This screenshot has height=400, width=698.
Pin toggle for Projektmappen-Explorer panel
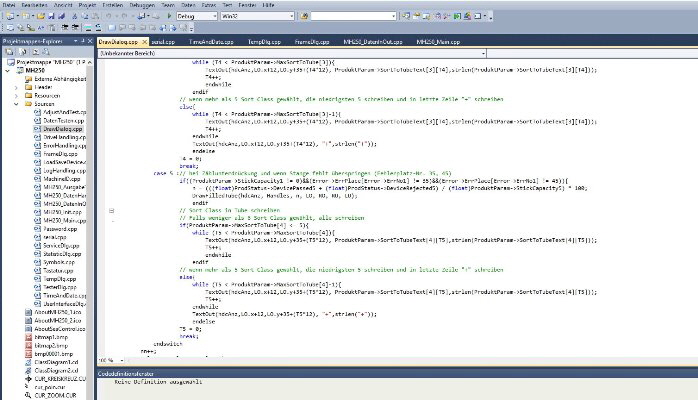(83, 41)
